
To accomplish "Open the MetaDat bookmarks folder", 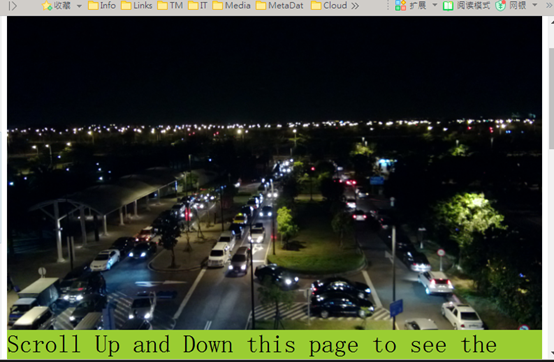I will (279, 6).
